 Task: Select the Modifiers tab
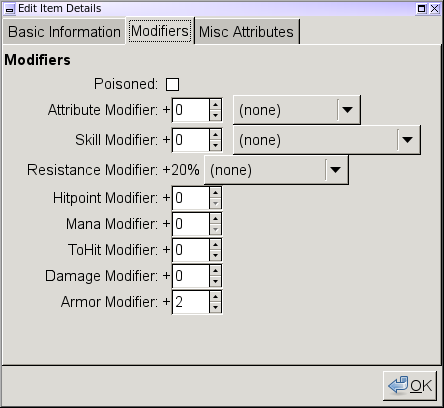160,31
